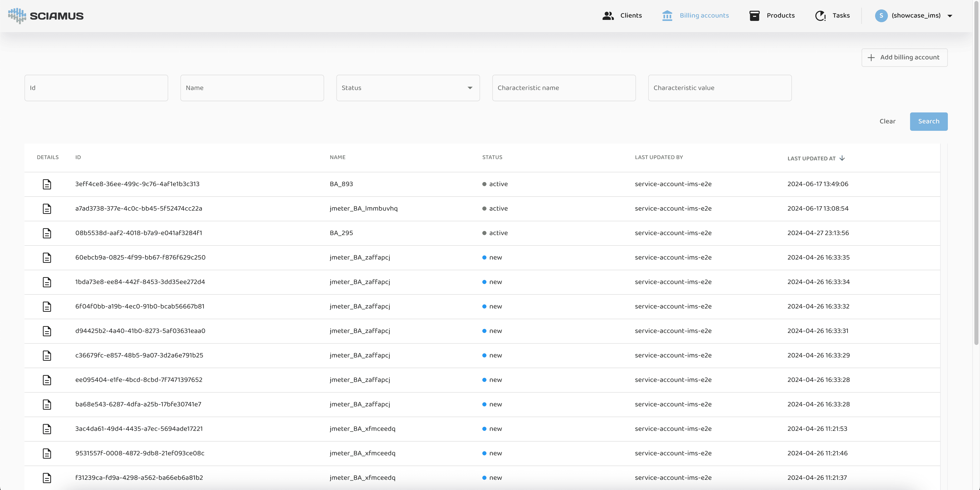
Task: Click details icon for BA_295 row
Action: point(47,233)
